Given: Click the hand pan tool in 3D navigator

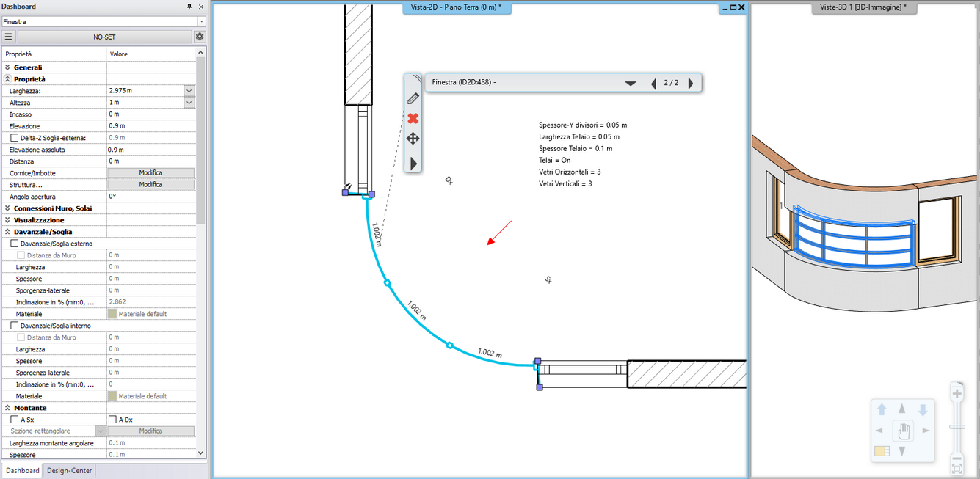Looking at the screenshot, I should tap(902, 431).
